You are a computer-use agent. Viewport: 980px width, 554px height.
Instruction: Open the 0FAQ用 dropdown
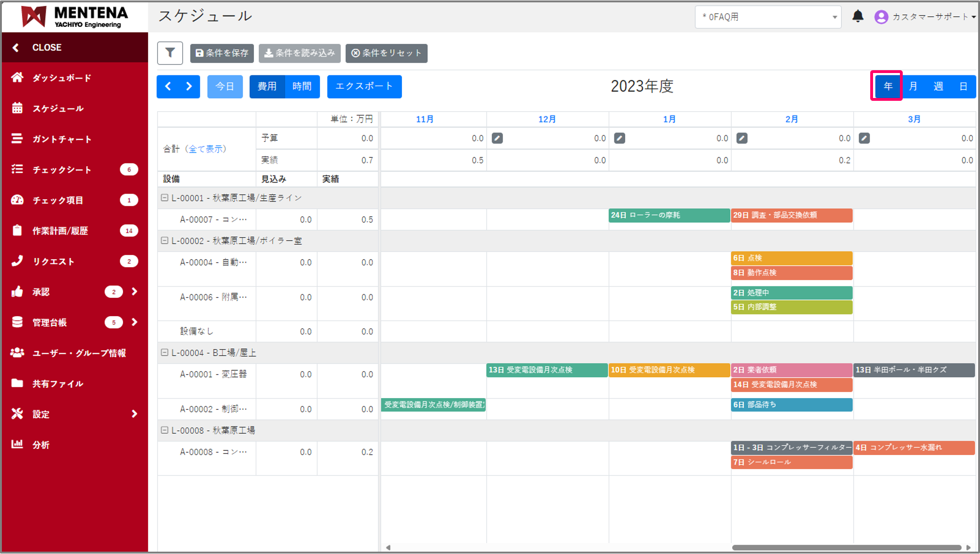point(768,17)
